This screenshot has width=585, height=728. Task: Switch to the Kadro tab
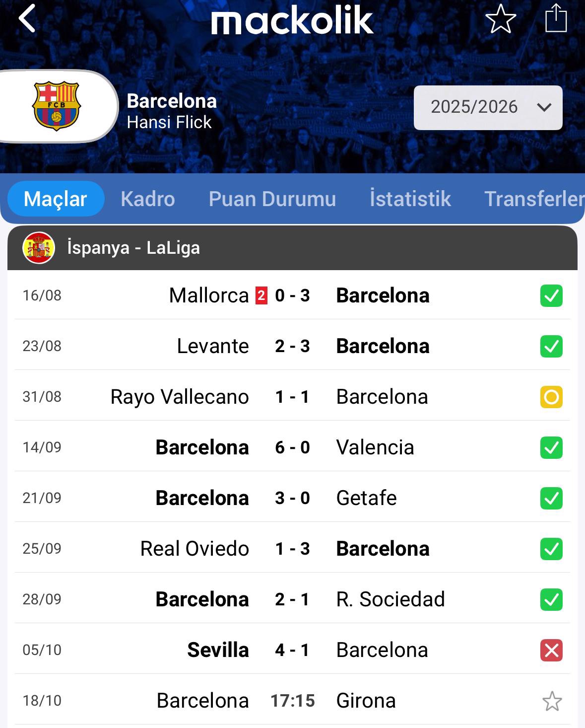[147, 199]
